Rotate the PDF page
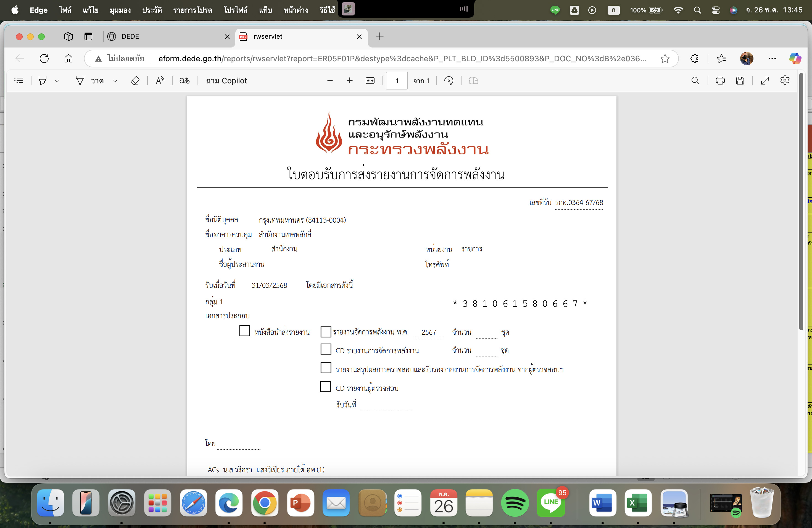This screenshot has height=528, width=812. [x=449, y=80]
